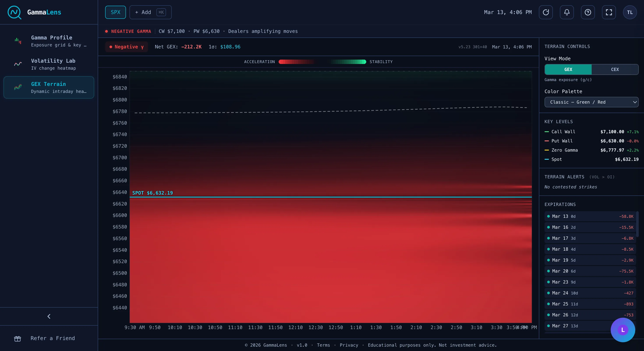This screenshot has height=351, width=644.
Task: Refresh the GammaLens data
Action: pos(546,12)
